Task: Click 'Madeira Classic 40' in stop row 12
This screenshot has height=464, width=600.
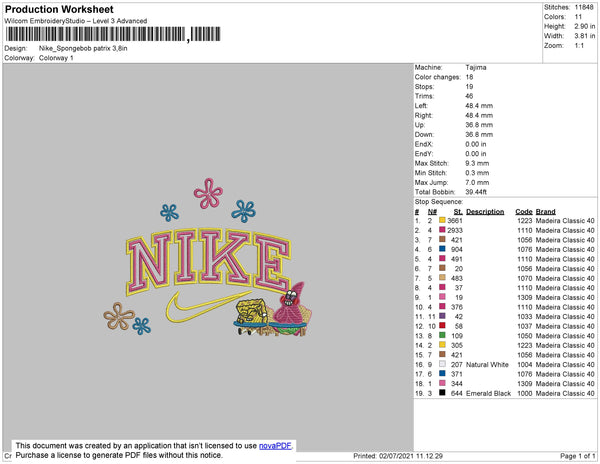Action: [565, 326]
